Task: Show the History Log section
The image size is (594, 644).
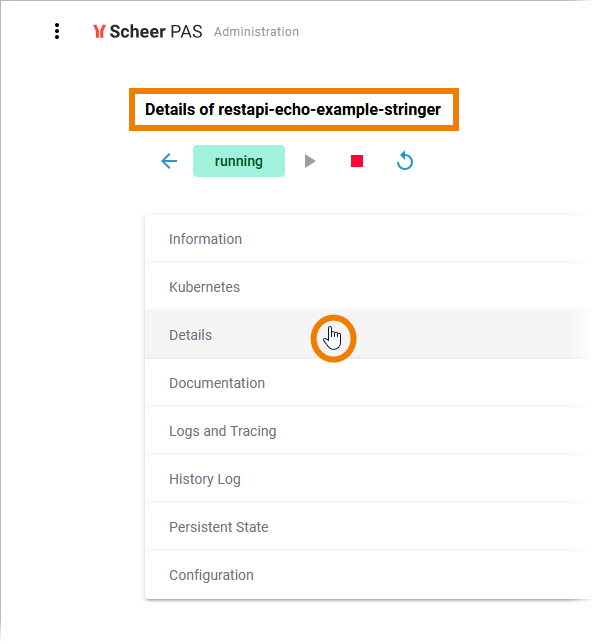Action: (x=368, y=479)
